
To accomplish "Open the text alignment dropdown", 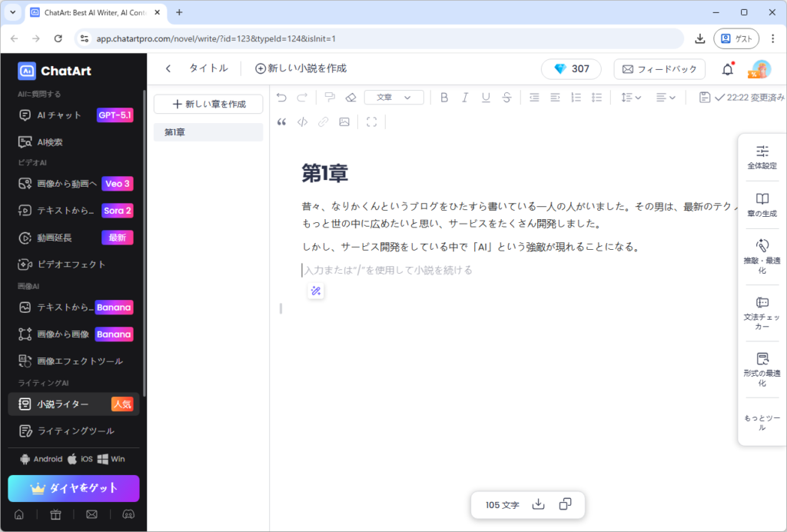I will [666, 98].
